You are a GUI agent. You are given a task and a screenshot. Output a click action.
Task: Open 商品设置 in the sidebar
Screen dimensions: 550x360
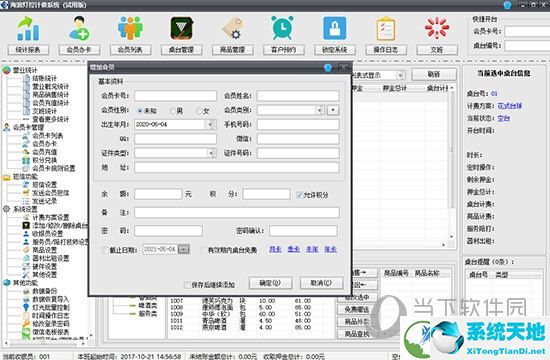point(45,250)
